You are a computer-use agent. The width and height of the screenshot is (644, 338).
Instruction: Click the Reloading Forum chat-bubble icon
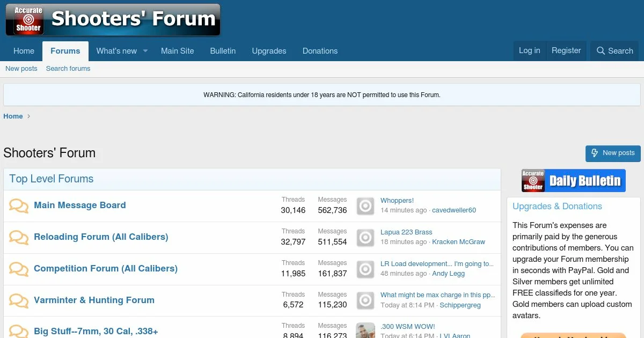19,238
